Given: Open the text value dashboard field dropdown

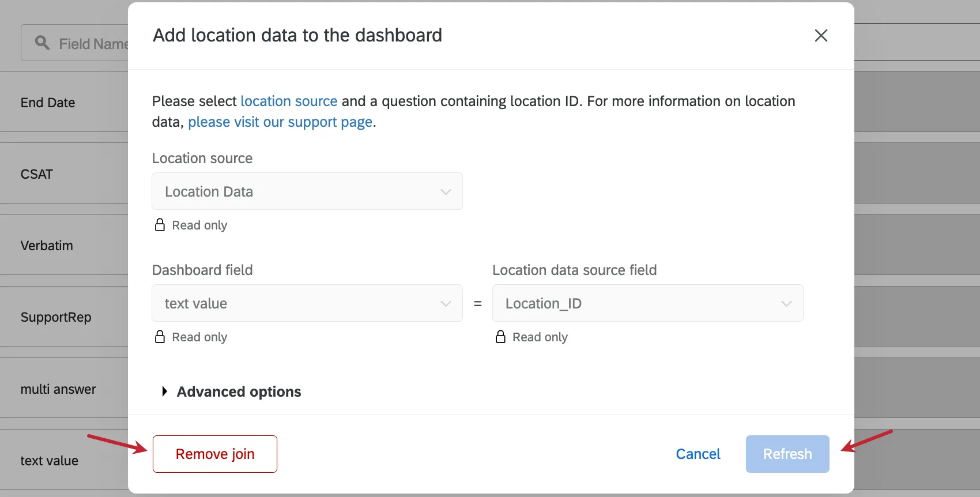Looking at the screenshot, I should click(307, 303).
